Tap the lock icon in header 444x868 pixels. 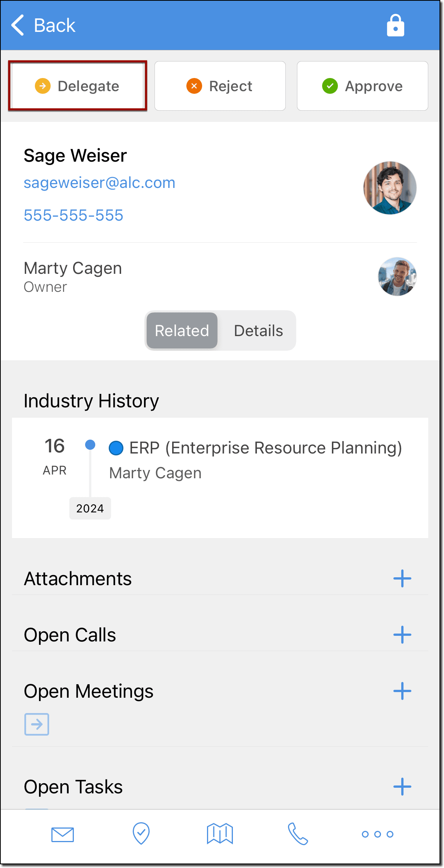(395, 26)
